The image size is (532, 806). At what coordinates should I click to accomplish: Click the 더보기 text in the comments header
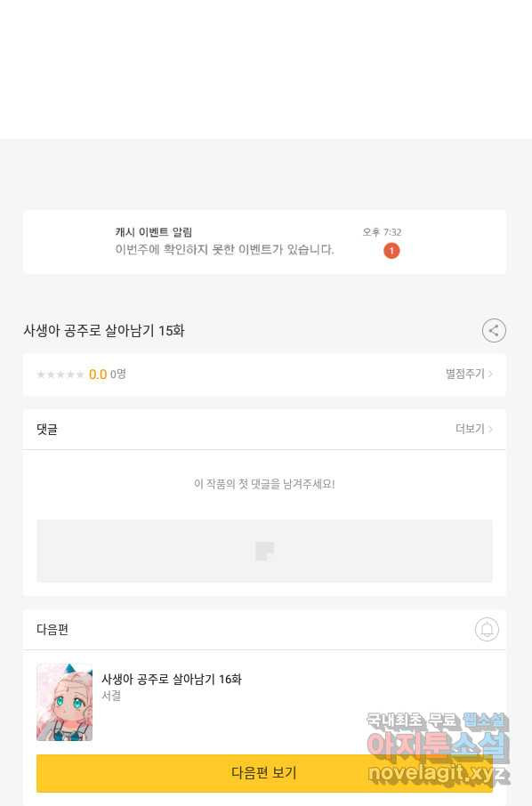point(470,429)
